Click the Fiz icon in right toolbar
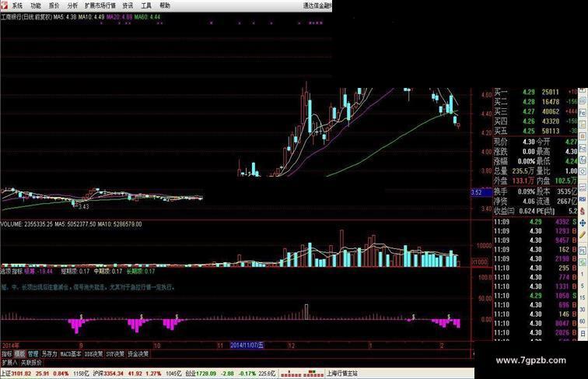 tap(583, 149)
